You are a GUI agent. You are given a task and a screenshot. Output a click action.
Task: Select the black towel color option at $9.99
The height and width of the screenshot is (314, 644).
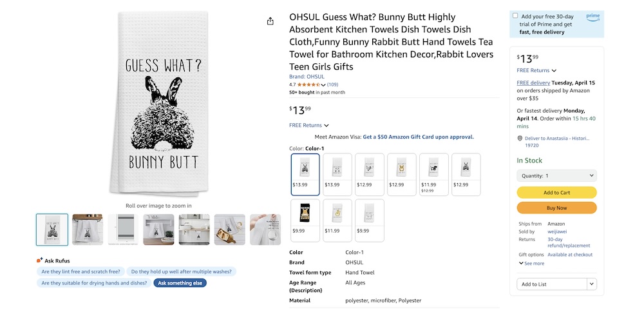[x=305, y=220]
